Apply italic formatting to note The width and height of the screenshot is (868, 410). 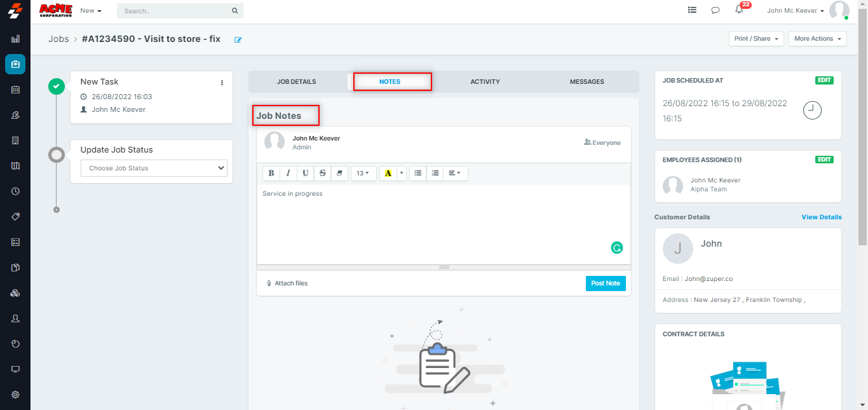[288, 173]
